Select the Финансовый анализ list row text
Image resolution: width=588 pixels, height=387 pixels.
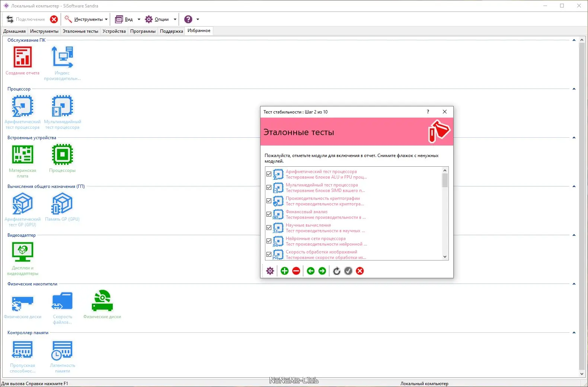pyautogui.click(x=326, y=214)
